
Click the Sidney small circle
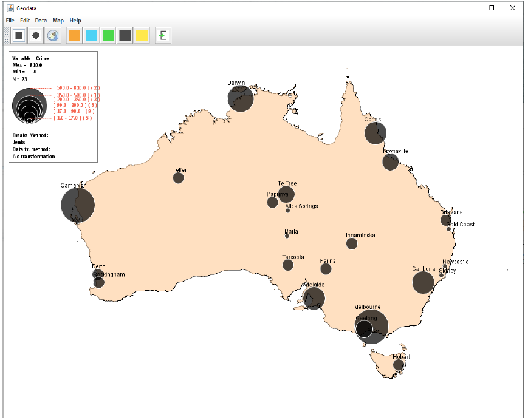tap(441, 276)
